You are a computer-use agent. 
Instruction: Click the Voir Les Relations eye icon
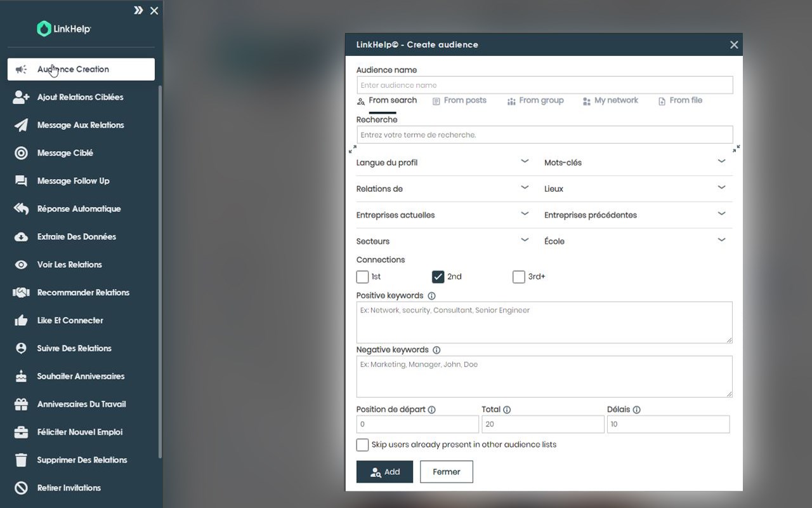click(22, 265)
